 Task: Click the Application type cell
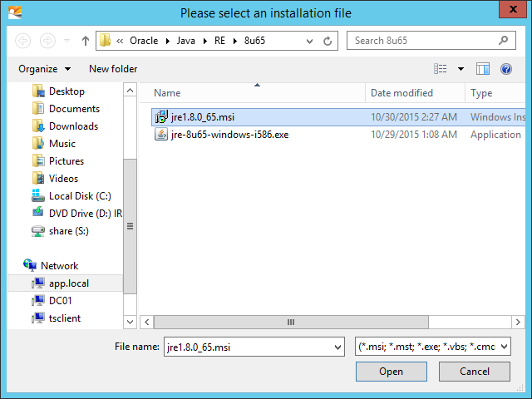(x=495, y=135)
